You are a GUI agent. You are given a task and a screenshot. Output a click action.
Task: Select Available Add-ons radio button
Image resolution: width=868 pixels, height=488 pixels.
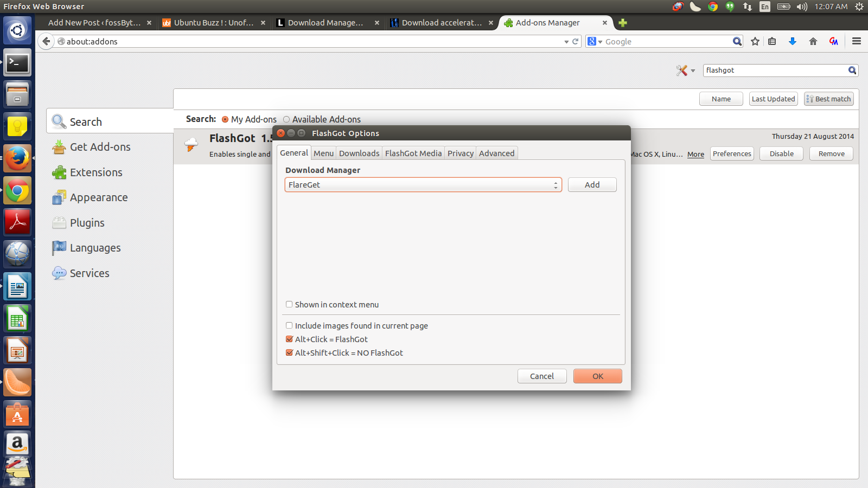pyautogui.click(x=286, y=119)
